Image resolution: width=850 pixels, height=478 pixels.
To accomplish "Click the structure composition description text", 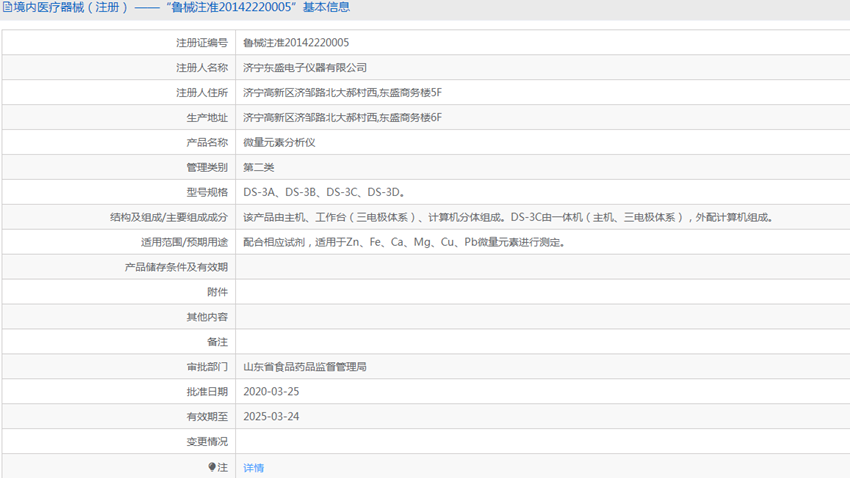I will 508,217.
